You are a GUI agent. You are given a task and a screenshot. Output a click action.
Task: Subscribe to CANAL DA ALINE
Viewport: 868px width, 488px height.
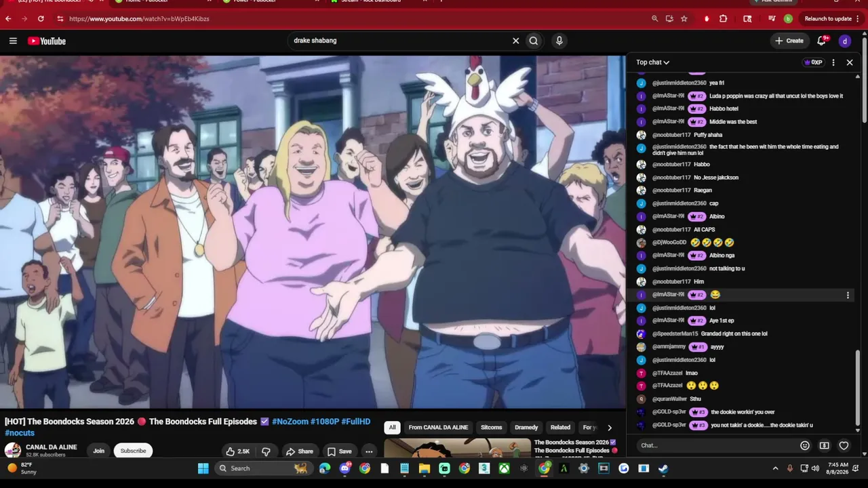click(133, 451)
